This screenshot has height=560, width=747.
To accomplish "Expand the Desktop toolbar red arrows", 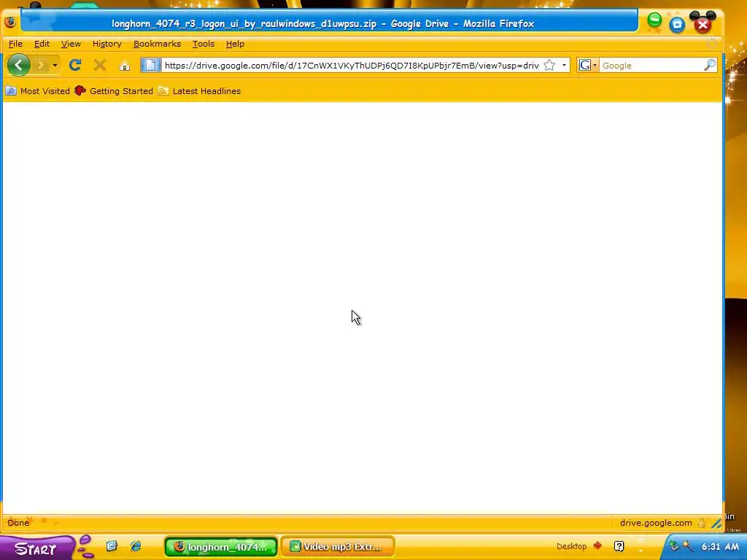I will [x=597, y=545].
